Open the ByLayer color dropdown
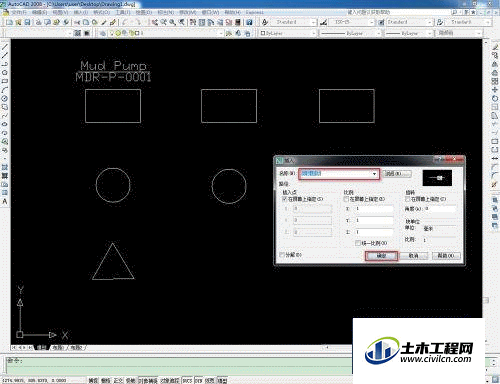 click(288, 33)
